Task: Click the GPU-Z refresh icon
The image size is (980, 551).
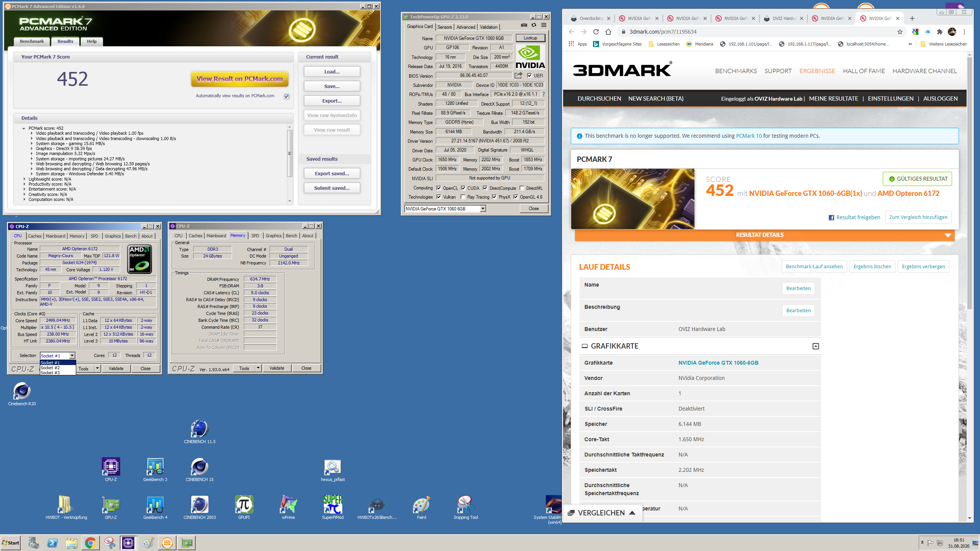Action: pos(534,25)
